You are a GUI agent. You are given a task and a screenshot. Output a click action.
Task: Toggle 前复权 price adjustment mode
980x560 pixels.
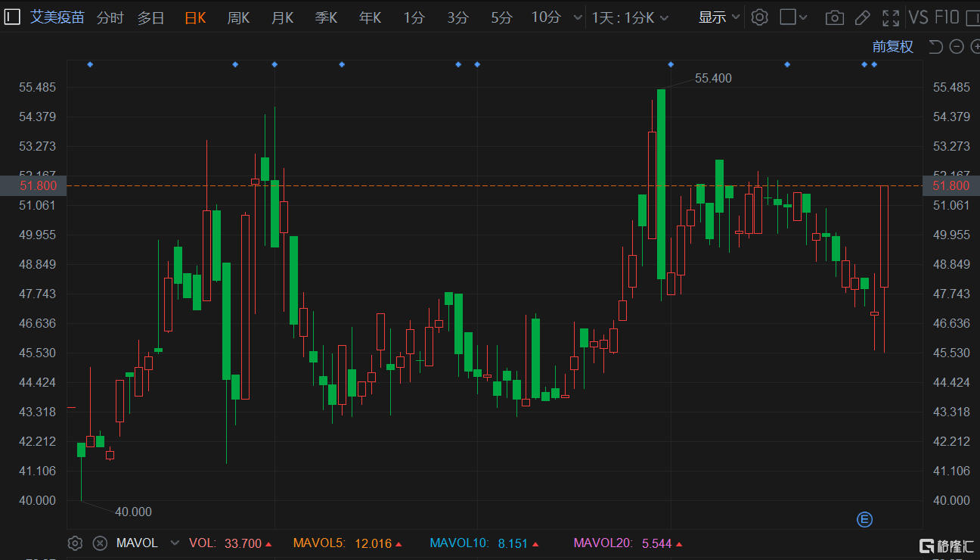pyautogui.click(x=892, y=47)
